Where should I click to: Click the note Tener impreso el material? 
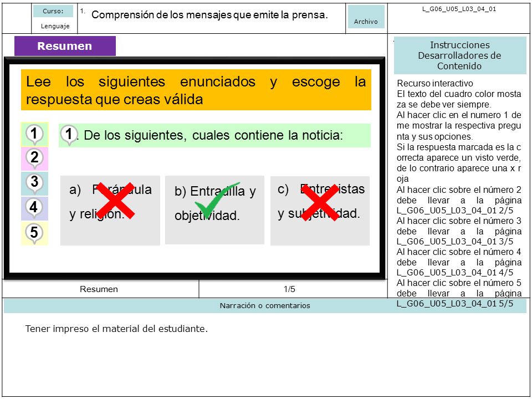pyautogui.click(x=116, y=329)
